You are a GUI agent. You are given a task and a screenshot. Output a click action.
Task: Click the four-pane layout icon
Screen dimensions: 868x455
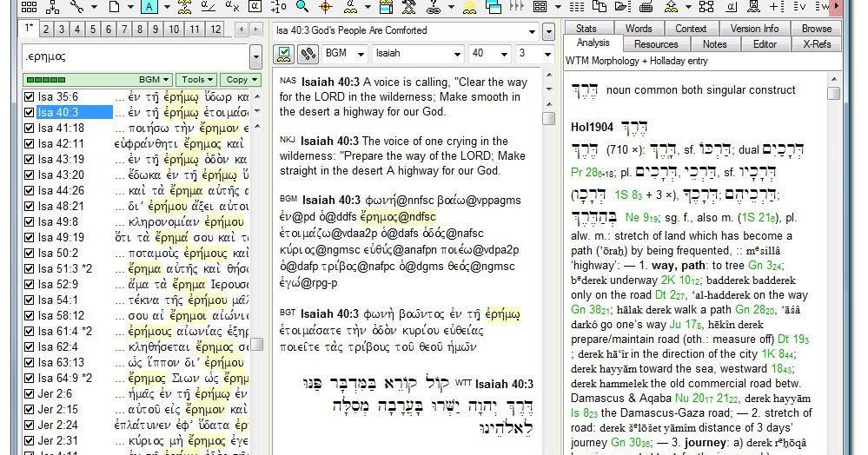click(540, 7)
